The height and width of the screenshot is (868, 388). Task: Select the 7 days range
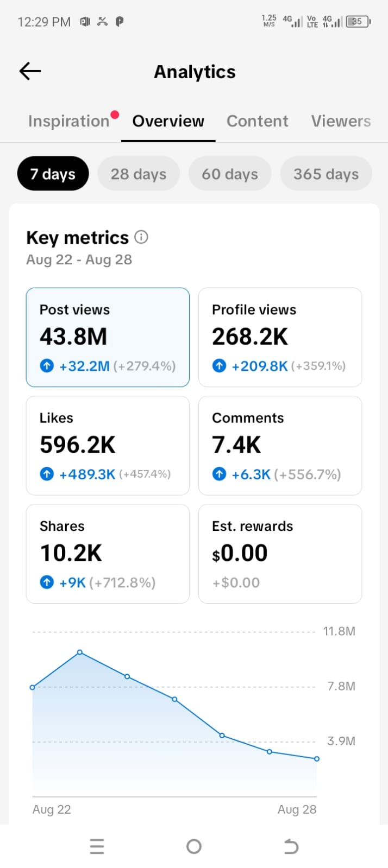[53, 174]
